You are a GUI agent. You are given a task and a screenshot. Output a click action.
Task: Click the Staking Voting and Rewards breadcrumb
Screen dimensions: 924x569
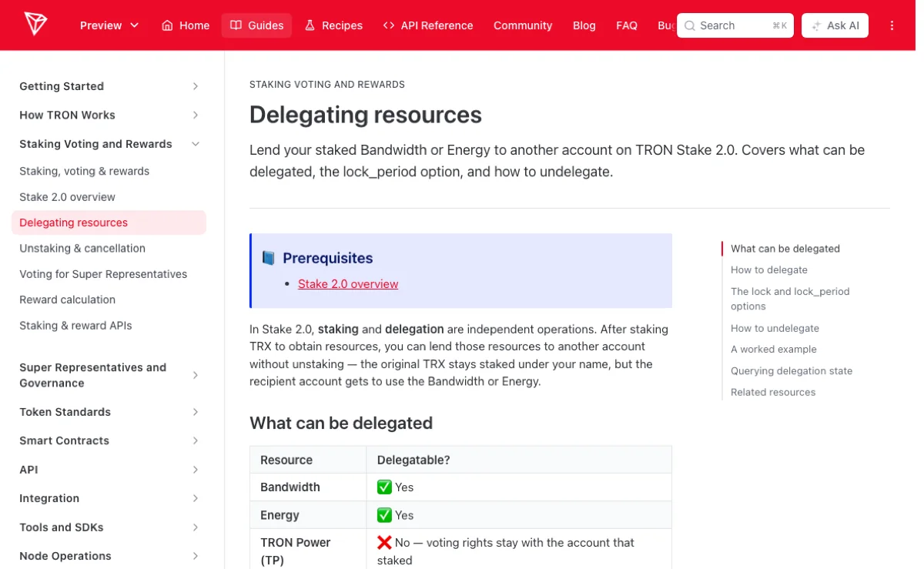coord(327,85)
